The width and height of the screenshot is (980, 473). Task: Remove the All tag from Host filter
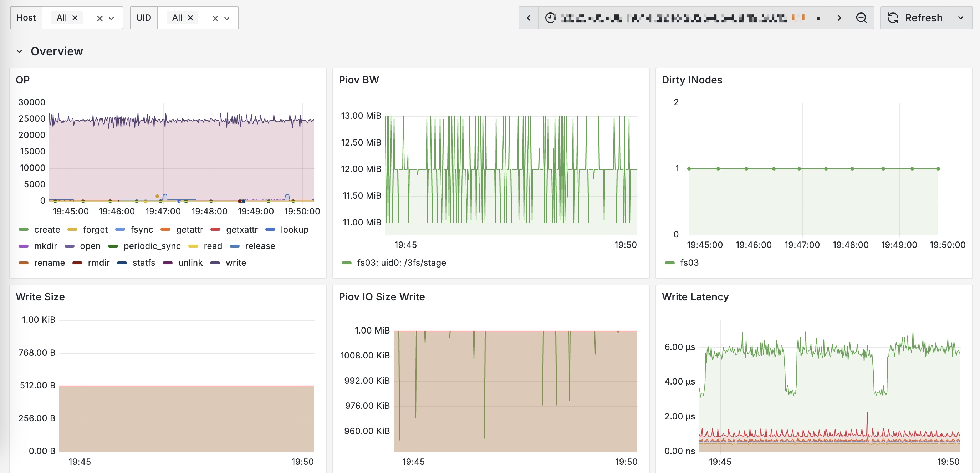pos(75,18)
